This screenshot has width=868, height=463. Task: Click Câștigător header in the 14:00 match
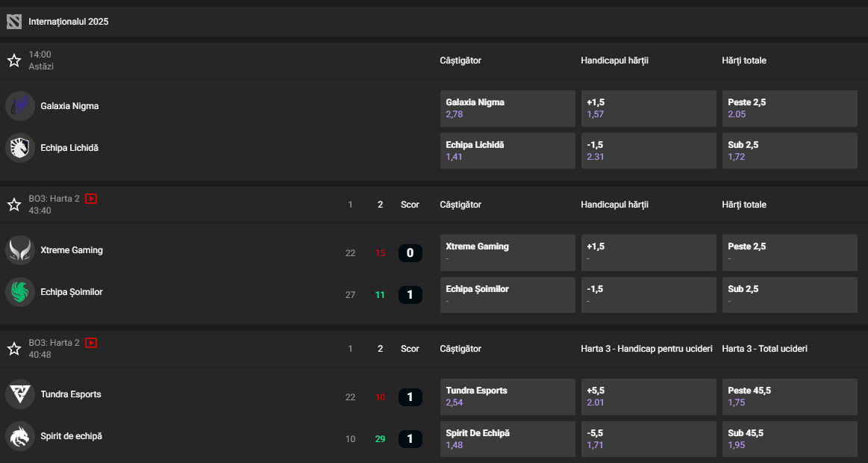pyautogui.click(x=460, y=60)
